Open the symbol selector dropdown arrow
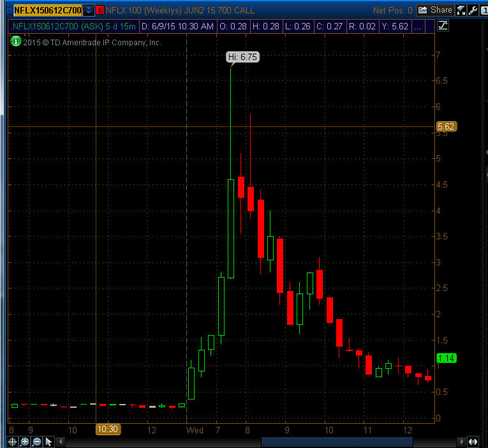488x448 pixels. click(x=88, y=10)
